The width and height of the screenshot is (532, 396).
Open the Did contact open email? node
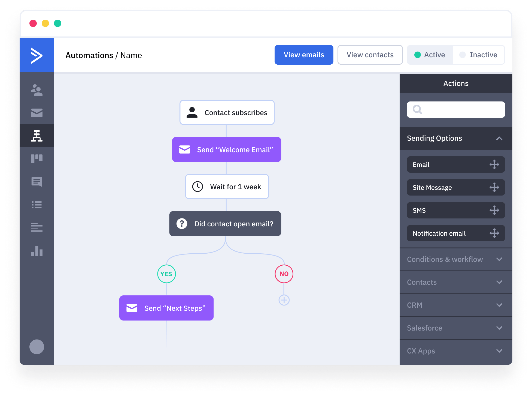(225, 224)
